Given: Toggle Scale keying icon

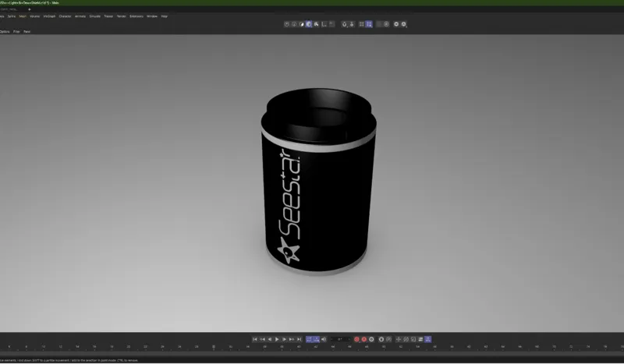Looking at the screenshot, I should pyautogui.click(x=413, y=339).
